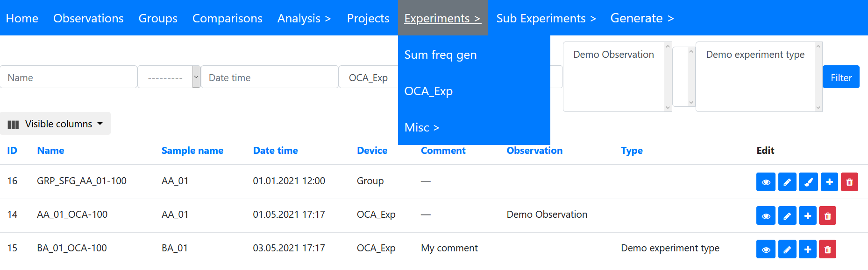
Task: Edit GRP_SFG_AA_01-100 with the pencil icon
Action: (x=787, y=182)
